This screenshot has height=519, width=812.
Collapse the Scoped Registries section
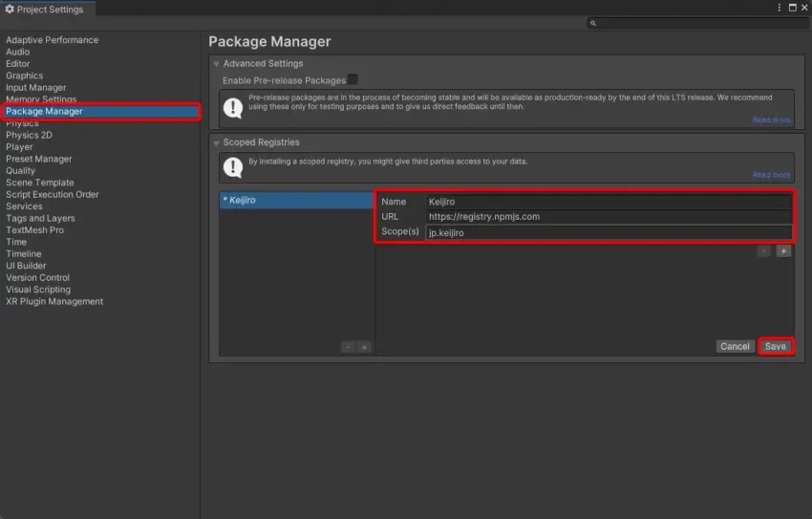pos(217,142)
